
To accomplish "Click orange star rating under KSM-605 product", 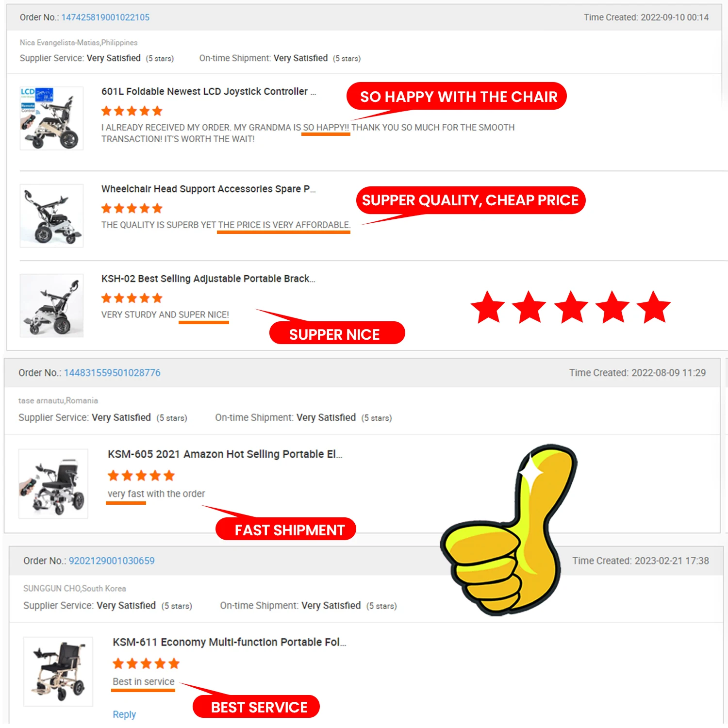I will [141, 476].
